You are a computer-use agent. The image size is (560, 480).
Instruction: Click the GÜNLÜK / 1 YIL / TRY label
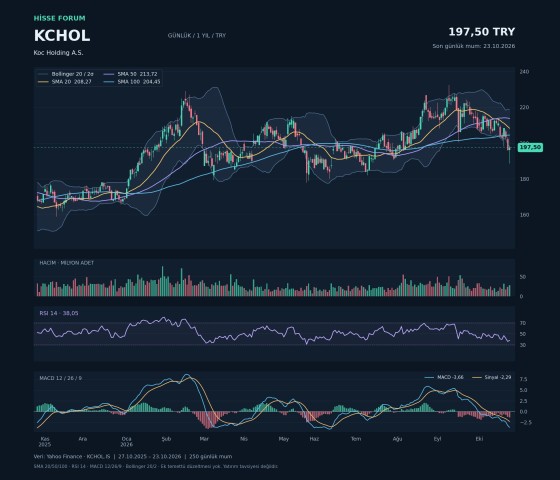click(x=197, y=36)
